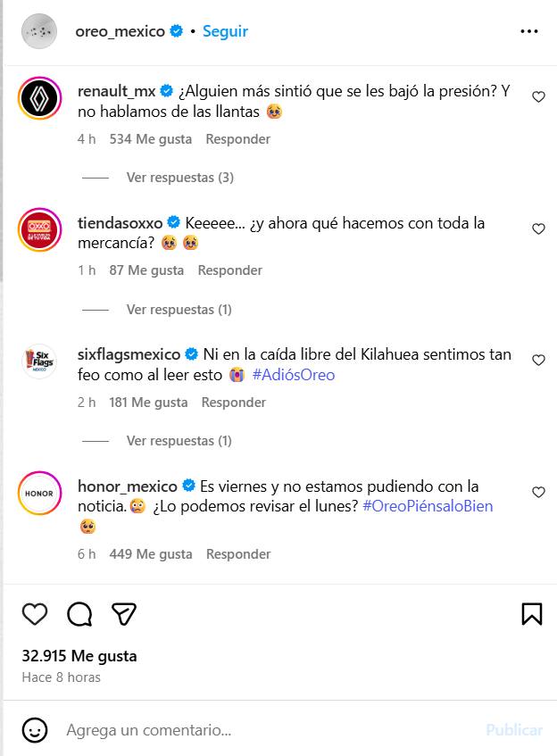The height and width of the screenshot is (756, 557).
Task: Open renault_mx profile picture
Action: pyautogui.click(x=40, y=98)
